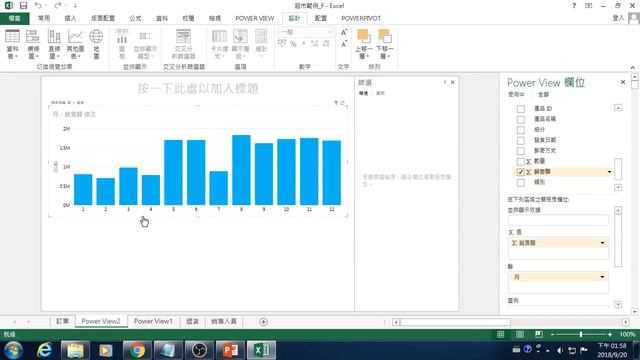This screenshot has height=360, width=640.
Task: Switch visualization to 資料表 (table)
Action: 12,44
